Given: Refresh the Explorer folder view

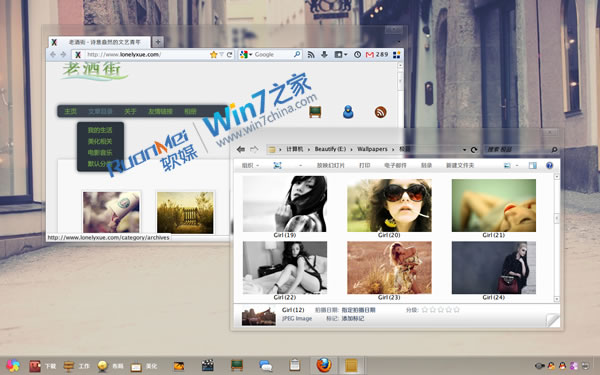Looking at the screenshot, I should click(474, 150).
